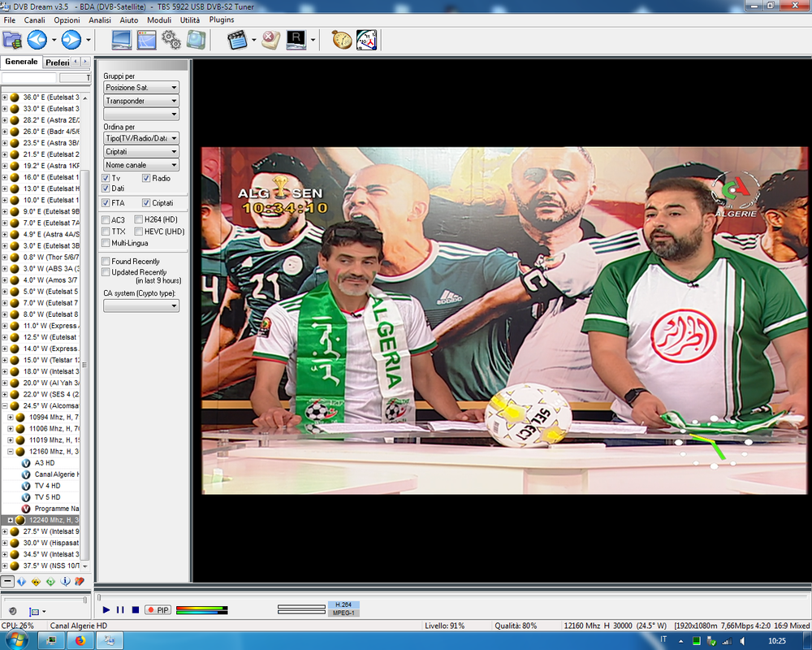Open the Criptati sort dropdown
The image size is (812, 650).
[141, 151]
